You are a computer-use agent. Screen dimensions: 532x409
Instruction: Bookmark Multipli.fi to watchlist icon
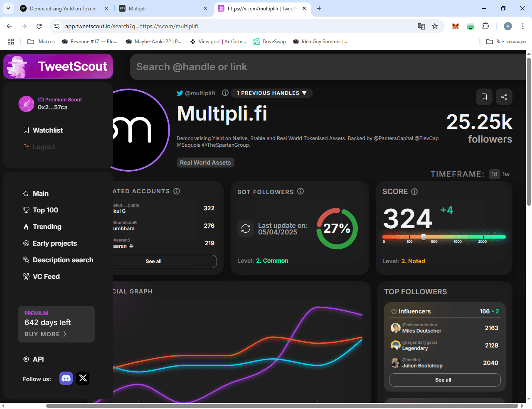tap(484, 97)
